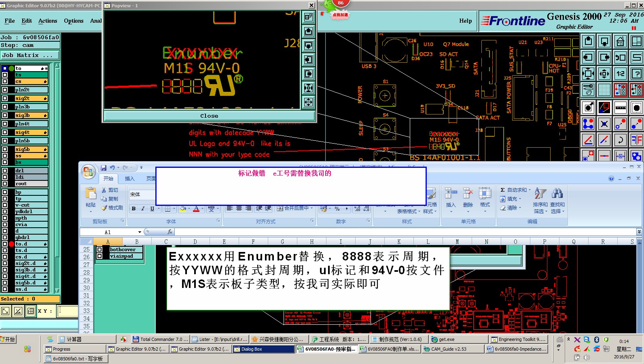Click the pan up arrow icon in Genesis toolbar
Viewport: 644px width, 364px height.
click(x=588, y=41)
